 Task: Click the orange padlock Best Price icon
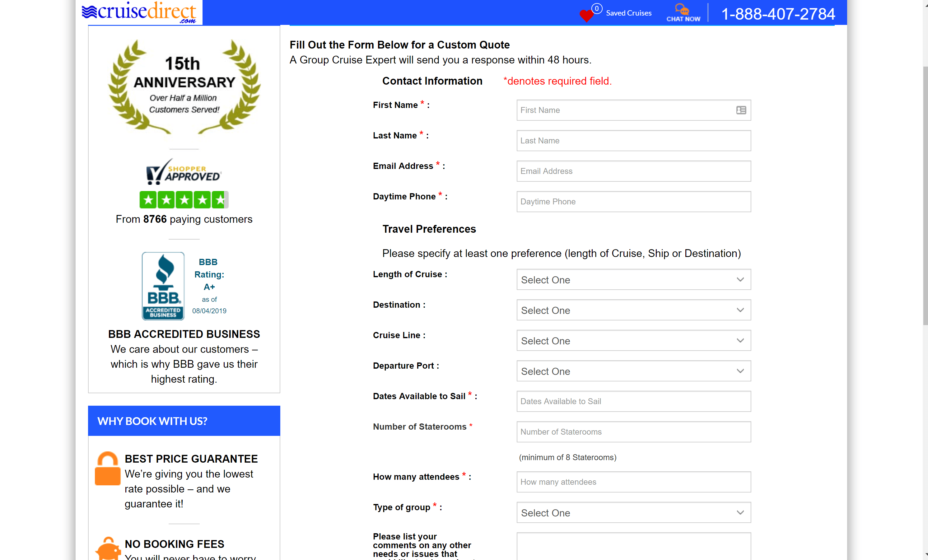tap(107, 468)
